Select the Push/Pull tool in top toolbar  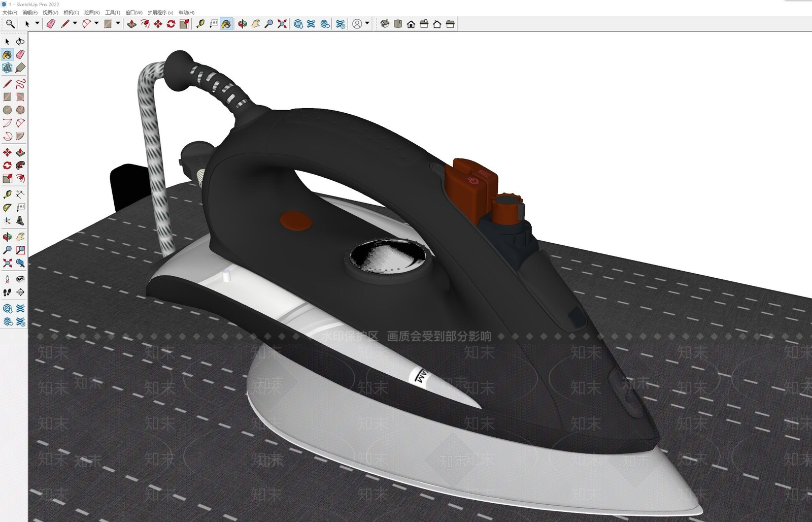[x=131, y=24]
